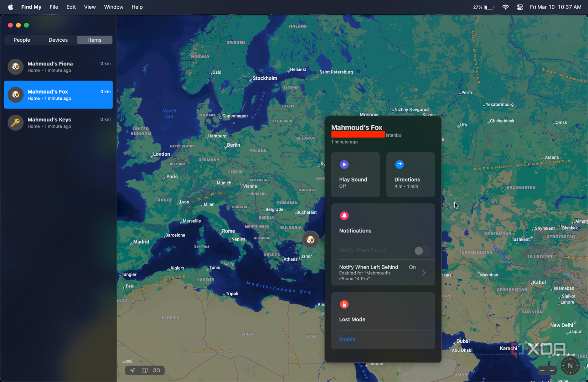Open the View menu
Image resolution: width=588 pixels, height=382 pixels.
point(90,7)
